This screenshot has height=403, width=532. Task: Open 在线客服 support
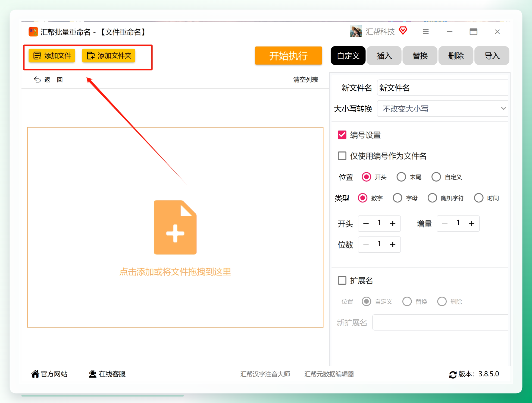tap(107, 374)
